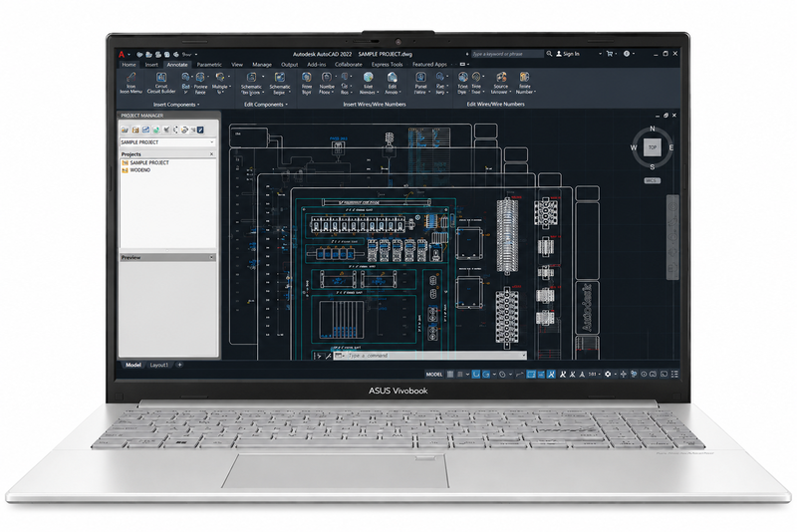Open the AutoCAD application menu (red A)

(x=122, y=54)
